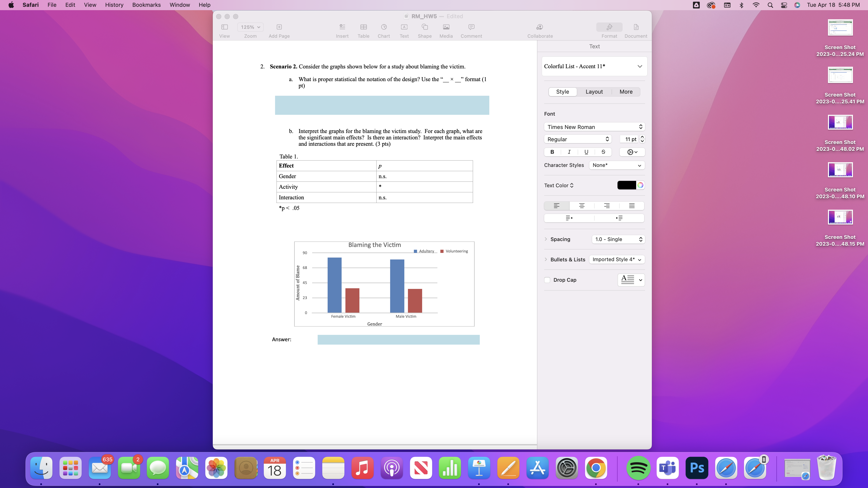
Task: Open the advanced text options gear
Action: 632,152
